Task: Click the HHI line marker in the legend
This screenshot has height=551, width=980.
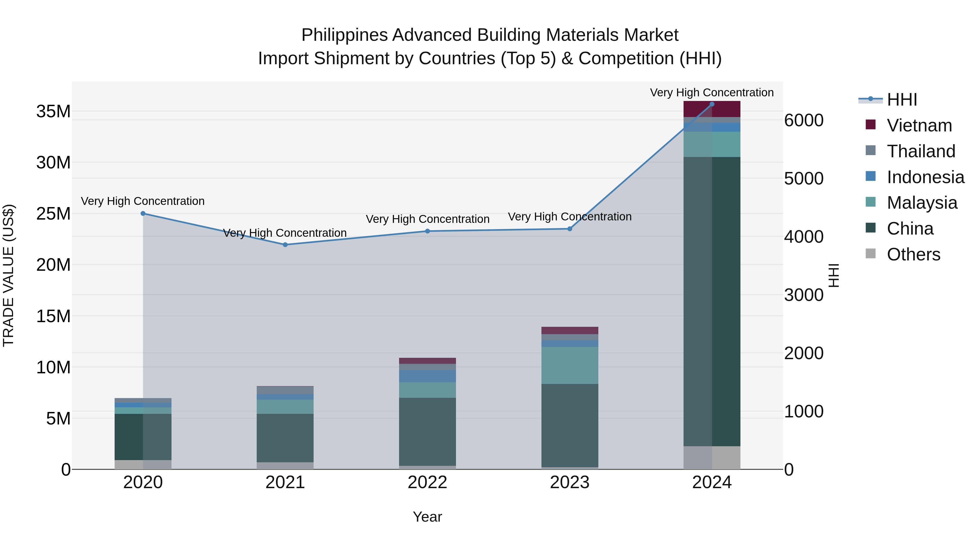Action: tap(871, 99)
